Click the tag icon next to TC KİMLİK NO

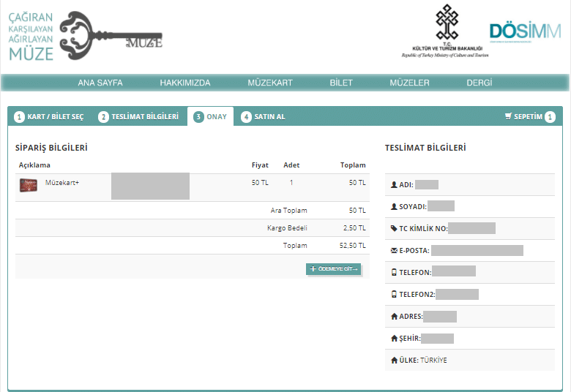click(394, 228)
